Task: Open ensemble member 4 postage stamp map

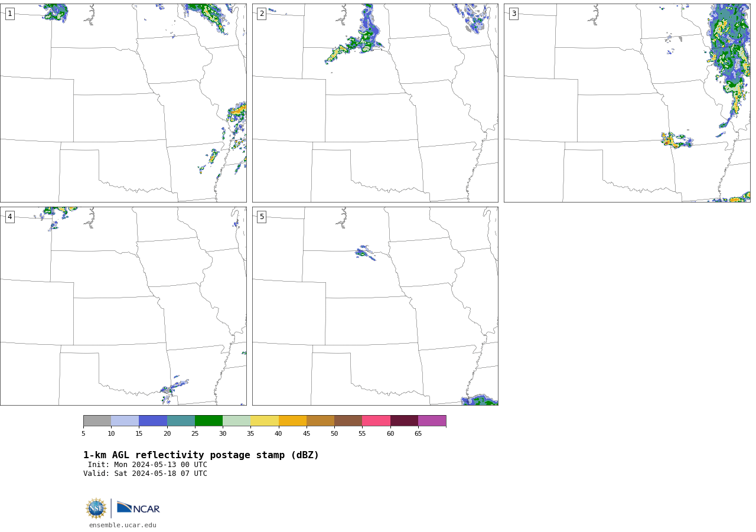Action: (123, 306)
